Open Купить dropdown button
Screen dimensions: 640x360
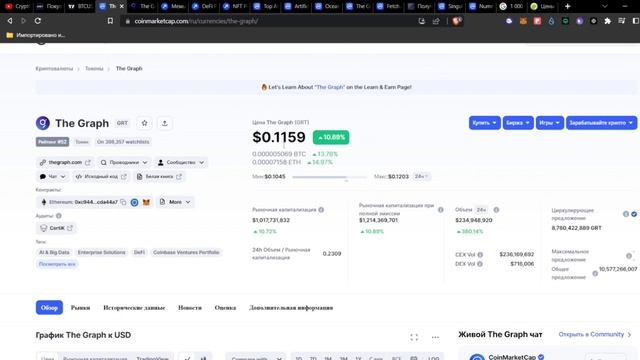(484, 123)
